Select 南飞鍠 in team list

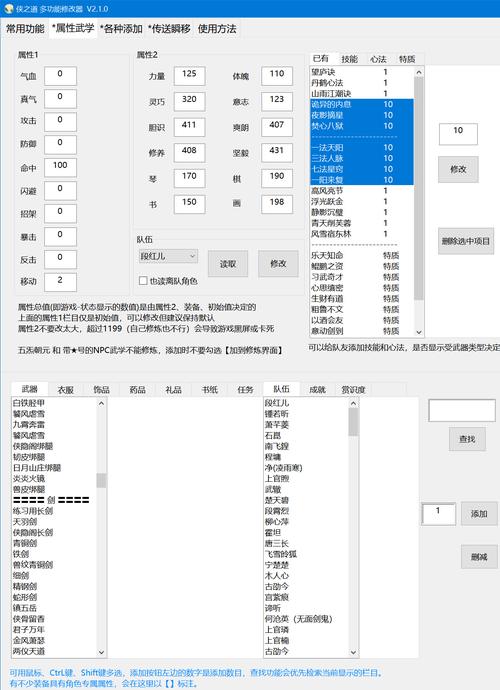coord(306,446)
